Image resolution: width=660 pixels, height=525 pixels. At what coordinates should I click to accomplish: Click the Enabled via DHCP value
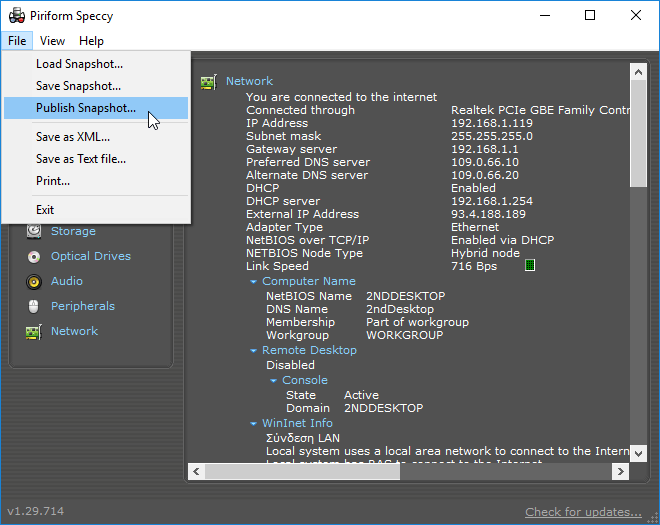pyautogui.click(x=503, y=240)
